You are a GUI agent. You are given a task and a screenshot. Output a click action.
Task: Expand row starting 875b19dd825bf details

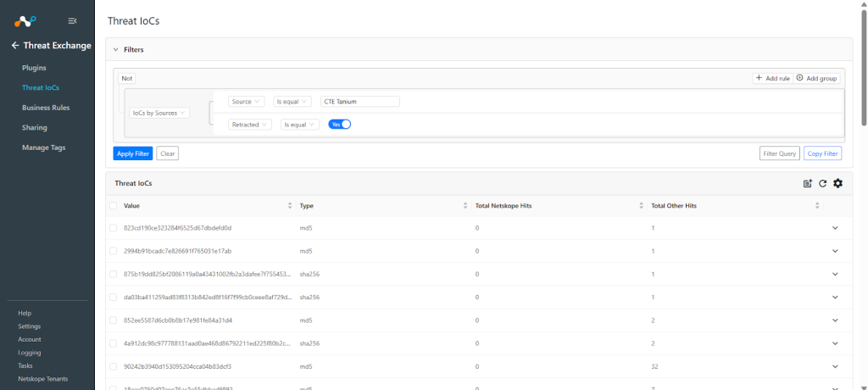[835, 274]
